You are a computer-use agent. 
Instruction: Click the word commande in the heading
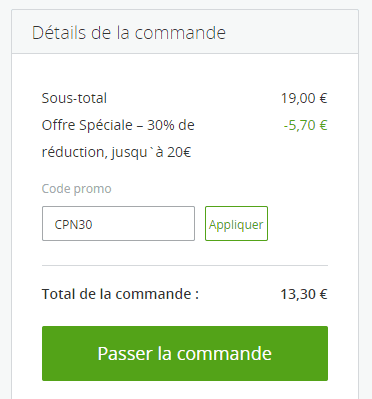(x=180, y=33)
